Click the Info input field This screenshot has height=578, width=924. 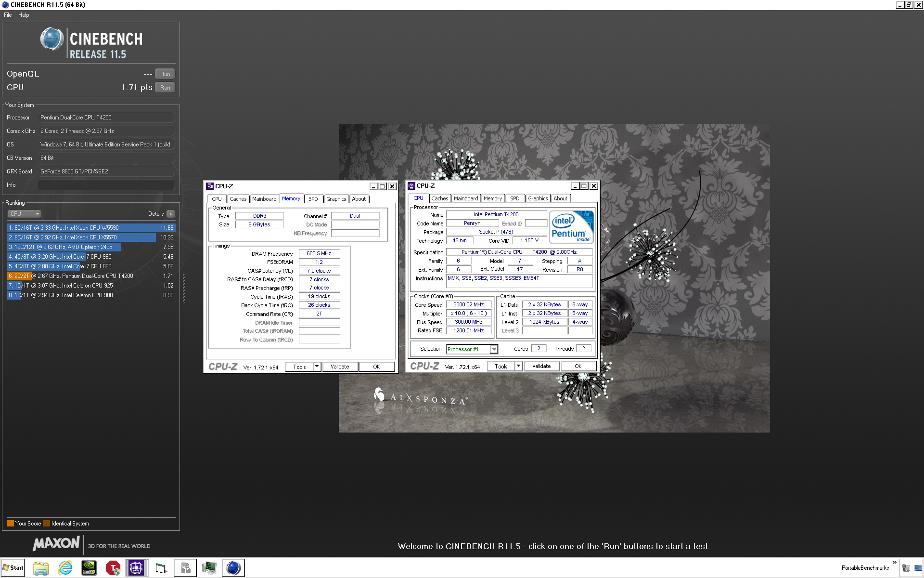[106, 185]
